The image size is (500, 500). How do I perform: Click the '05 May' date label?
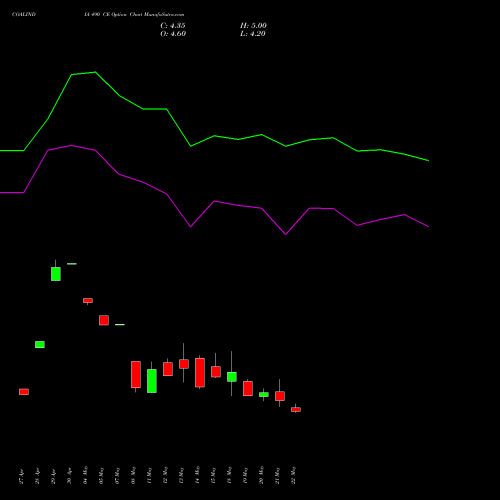click(101, 475)
